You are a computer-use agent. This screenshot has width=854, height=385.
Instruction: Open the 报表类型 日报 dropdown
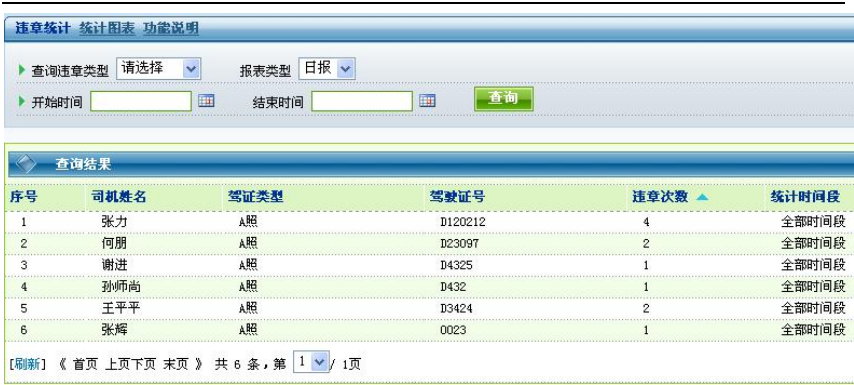point(327,69)
